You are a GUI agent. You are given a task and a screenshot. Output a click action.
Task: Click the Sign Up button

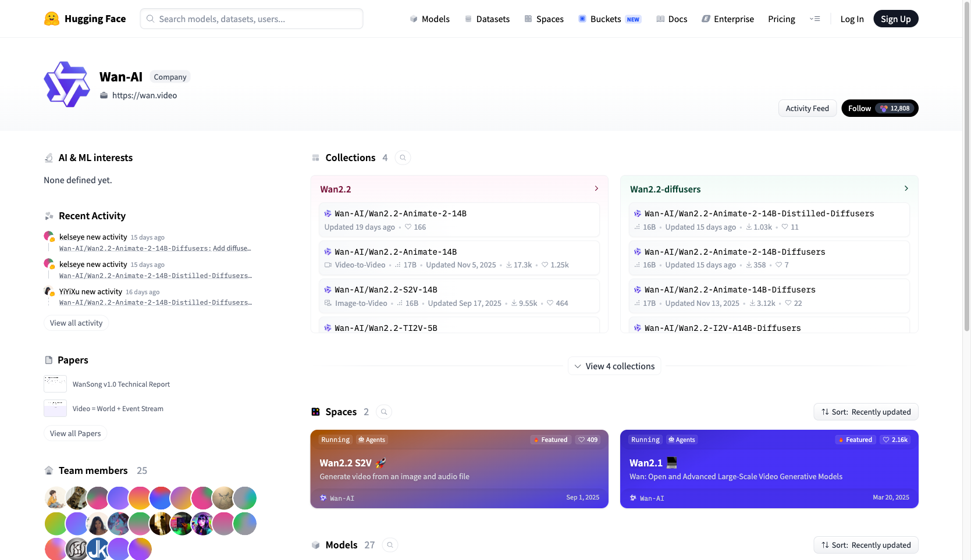click(x=896, y=19)
